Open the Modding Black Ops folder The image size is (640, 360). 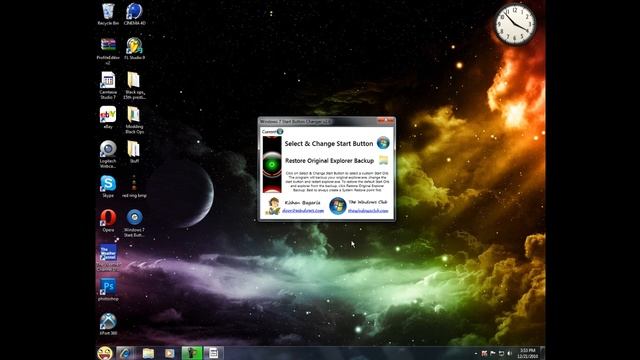point(134,120)
